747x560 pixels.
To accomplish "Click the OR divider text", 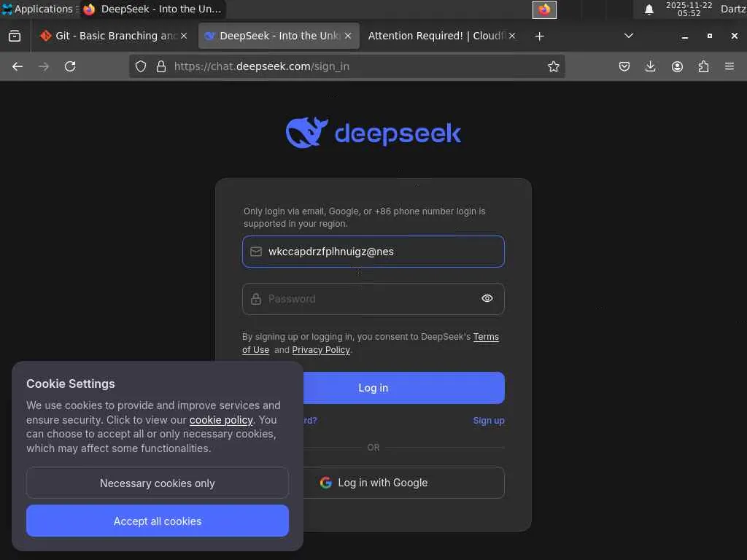I will click(x=373, y=448).
